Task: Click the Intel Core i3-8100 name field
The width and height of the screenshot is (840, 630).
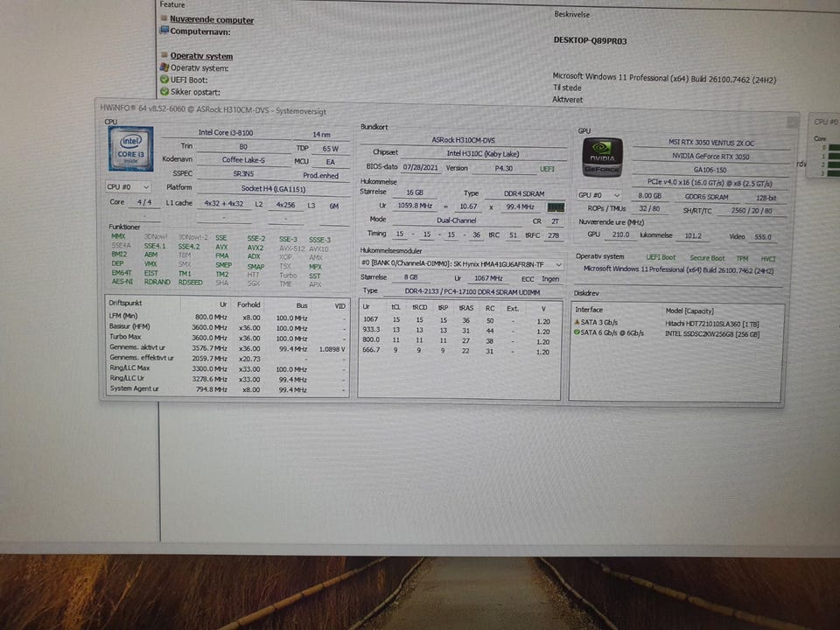Action: (x=226, y=132)
